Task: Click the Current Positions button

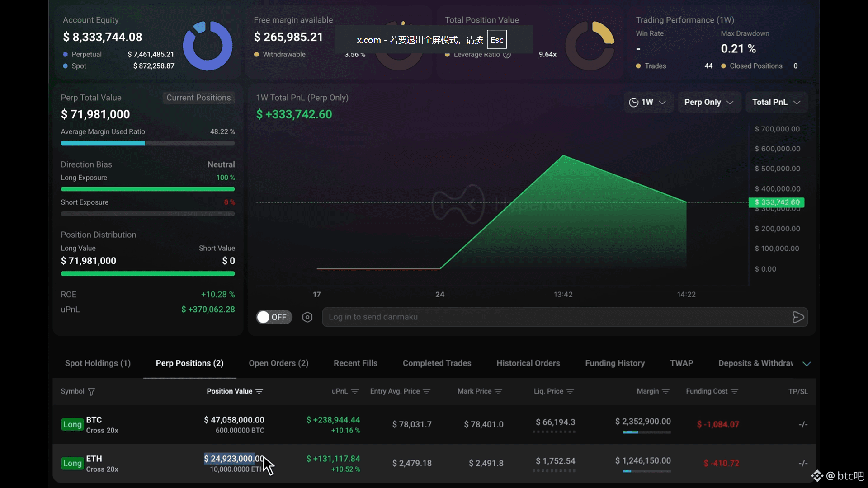Action: click(x=198, y=98)
